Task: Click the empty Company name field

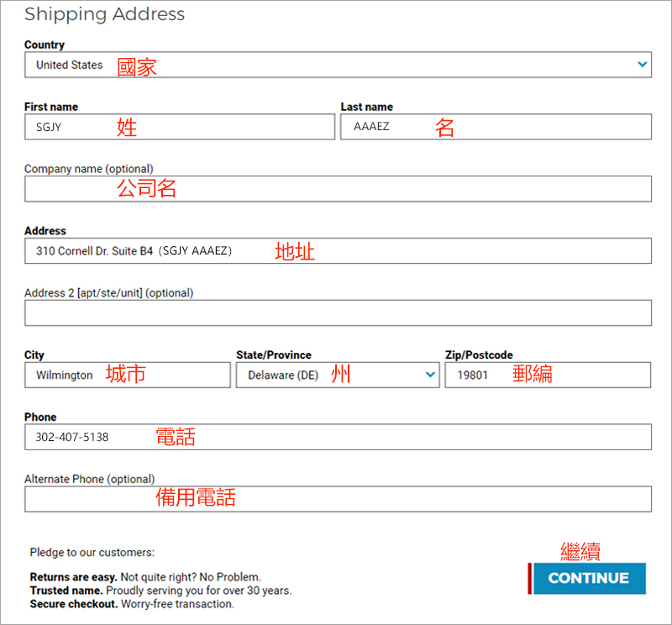Action: tap(338, 189)
